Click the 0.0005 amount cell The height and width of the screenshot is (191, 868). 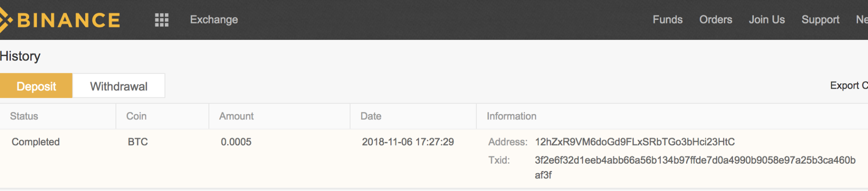[x=236, y=142]
